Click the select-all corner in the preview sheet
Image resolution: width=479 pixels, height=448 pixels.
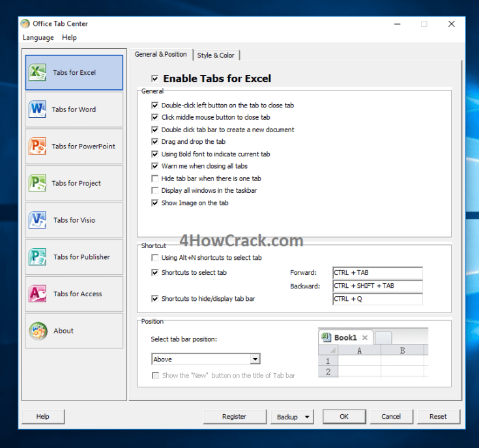tap(328, 350)
